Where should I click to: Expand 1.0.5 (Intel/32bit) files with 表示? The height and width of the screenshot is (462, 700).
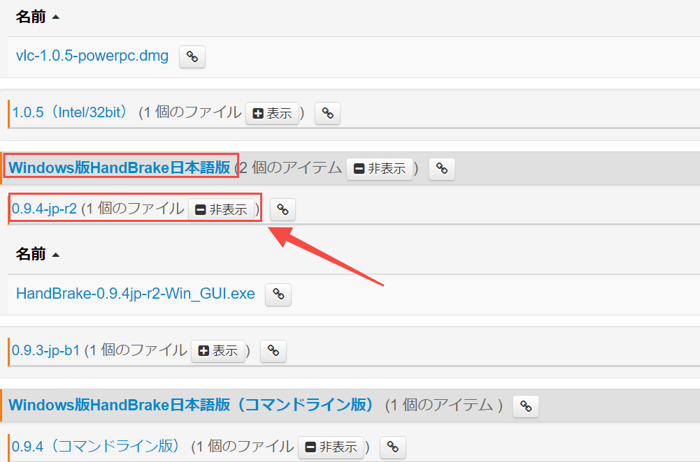[272, 113]
